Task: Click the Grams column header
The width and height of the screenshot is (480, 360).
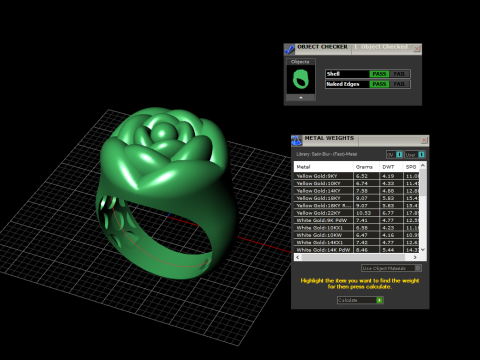Action: (366, 167)
